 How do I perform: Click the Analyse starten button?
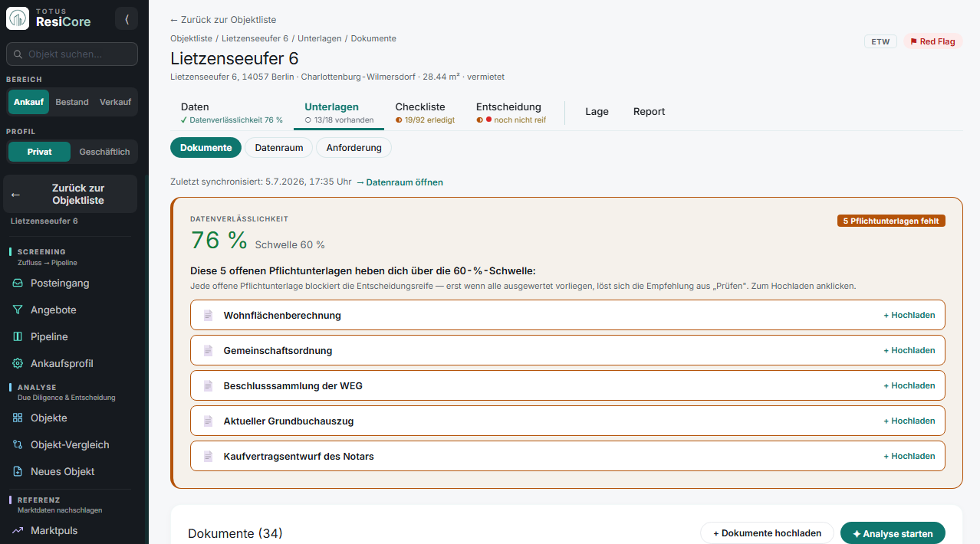click(x=893, y=533)
